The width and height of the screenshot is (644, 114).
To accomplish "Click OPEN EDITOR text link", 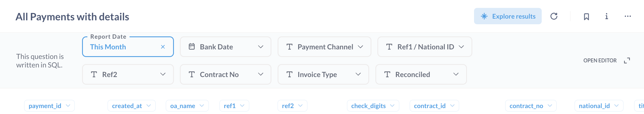I will (x=600, y=61).
